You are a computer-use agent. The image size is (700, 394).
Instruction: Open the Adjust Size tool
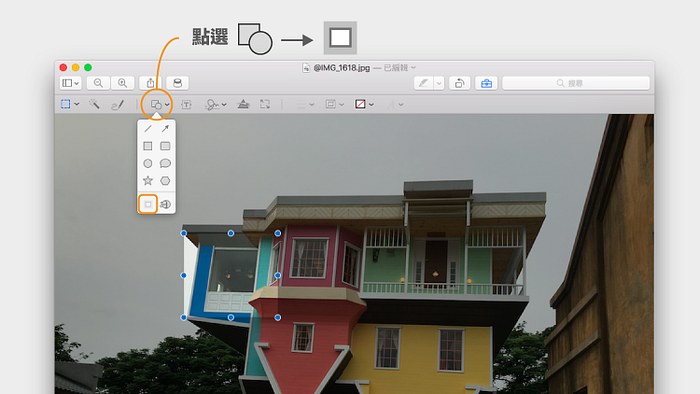pyautogui.click(x=265, y=104)
